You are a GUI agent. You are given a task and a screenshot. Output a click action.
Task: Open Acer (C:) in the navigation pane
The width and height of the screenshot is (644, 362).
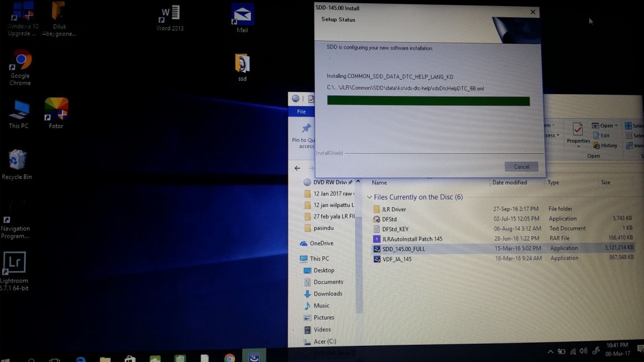coord(320,341)
